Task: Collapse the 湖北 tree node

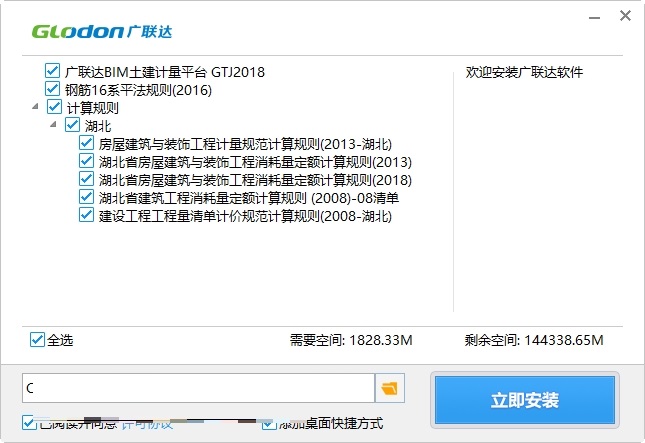Action: click(x=54, y=126)
